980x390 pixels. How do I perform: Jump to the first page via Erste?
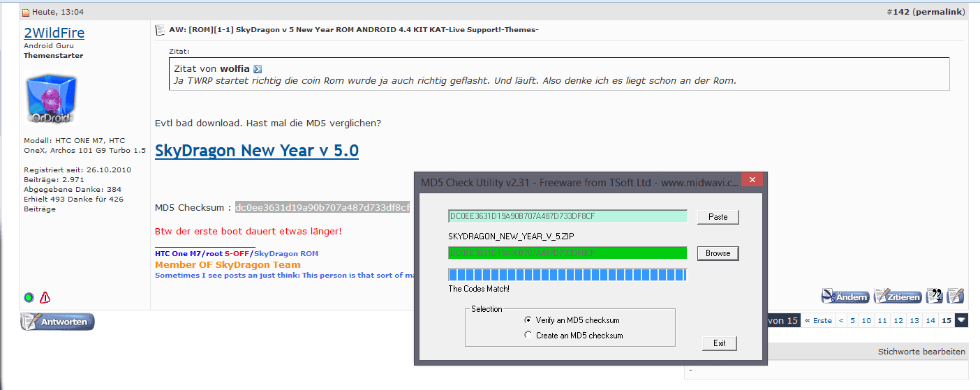[818, 321]
